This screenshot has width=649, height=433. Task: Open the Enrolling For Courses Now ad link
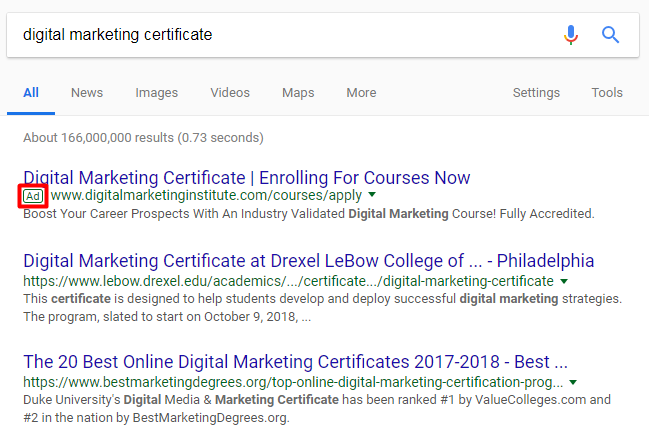click(x=246, y=178)
